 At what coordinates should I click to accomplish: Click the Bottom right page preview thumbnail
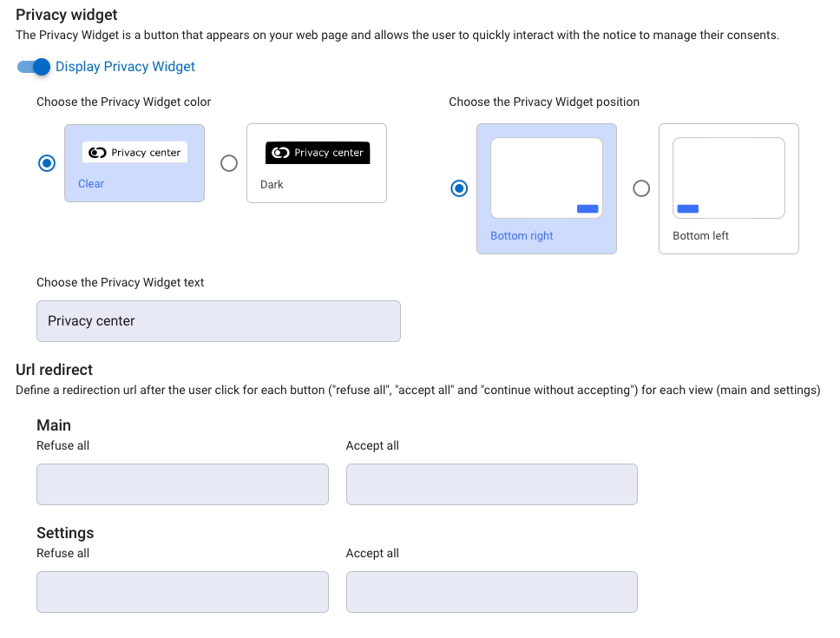coord(547,176)
